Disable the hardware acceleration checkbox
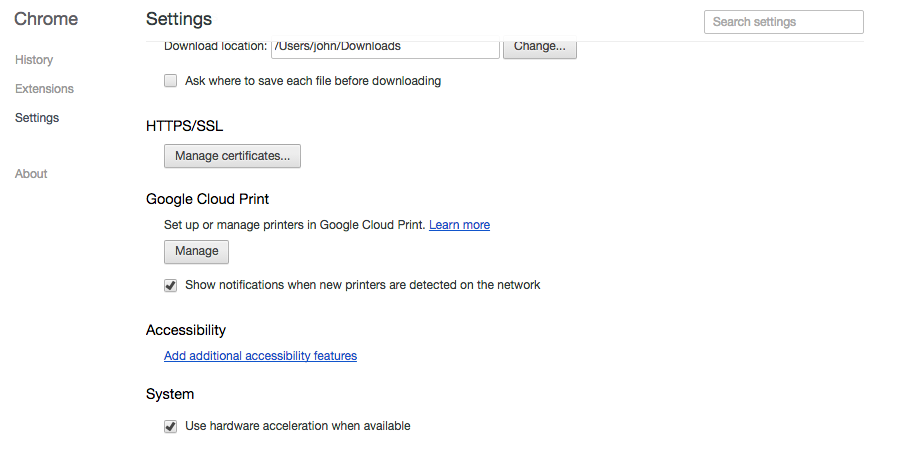The width and height of the screenshot is (900, 451). (x=170, y=426)
